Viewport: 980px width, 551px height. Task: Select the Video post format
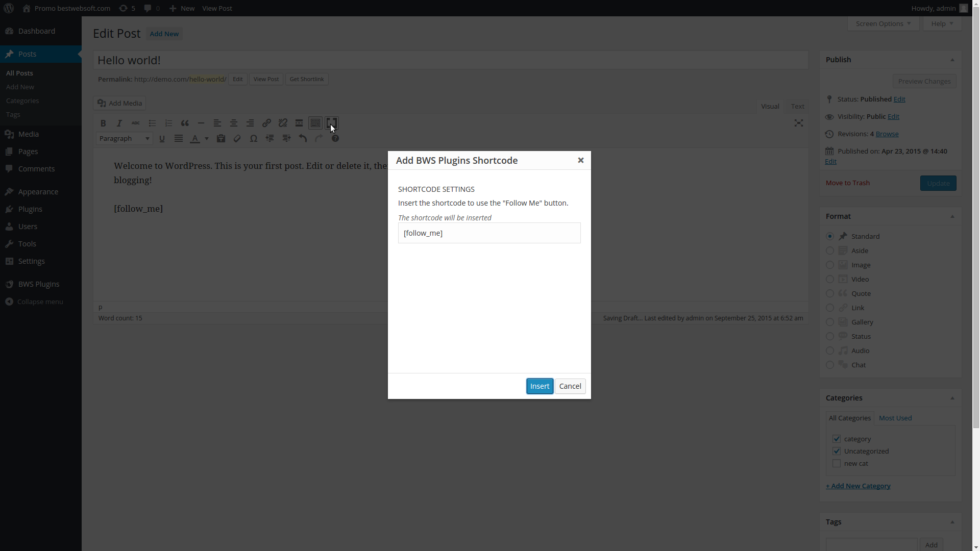click(830, 279)
